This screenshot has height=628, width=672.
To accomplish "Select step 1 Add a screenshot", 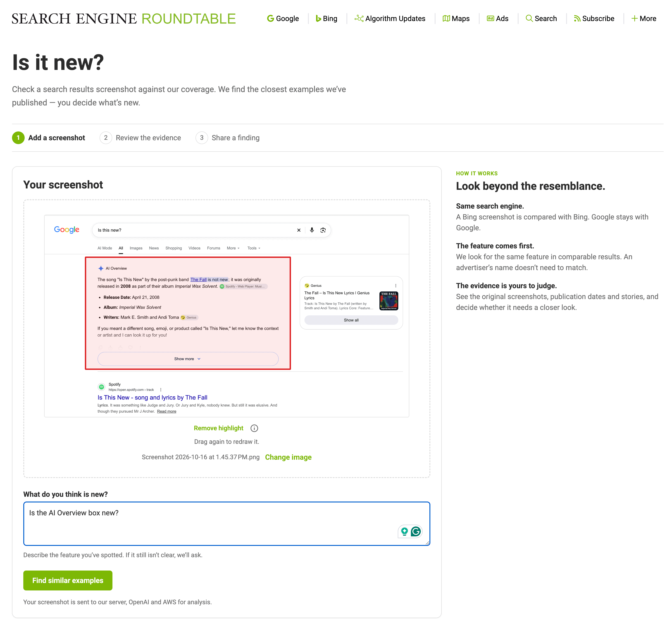I will [x=48, y=138].
